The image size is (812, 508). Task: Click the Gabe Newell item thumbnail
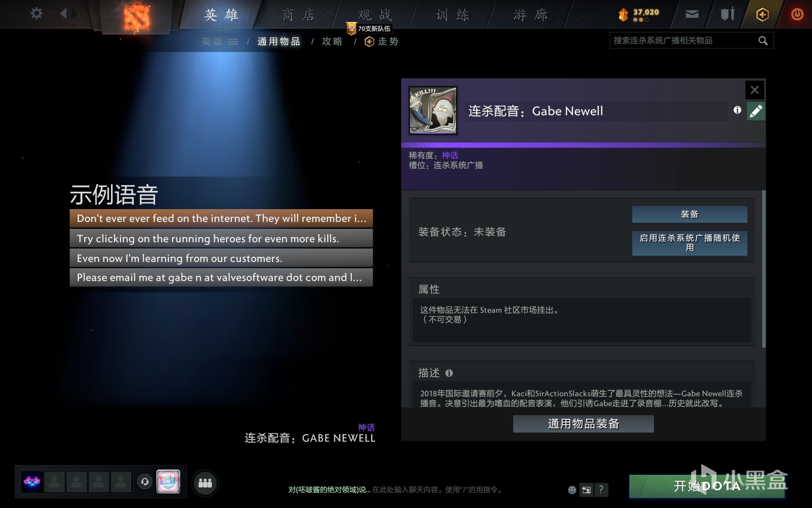(433, 110)
